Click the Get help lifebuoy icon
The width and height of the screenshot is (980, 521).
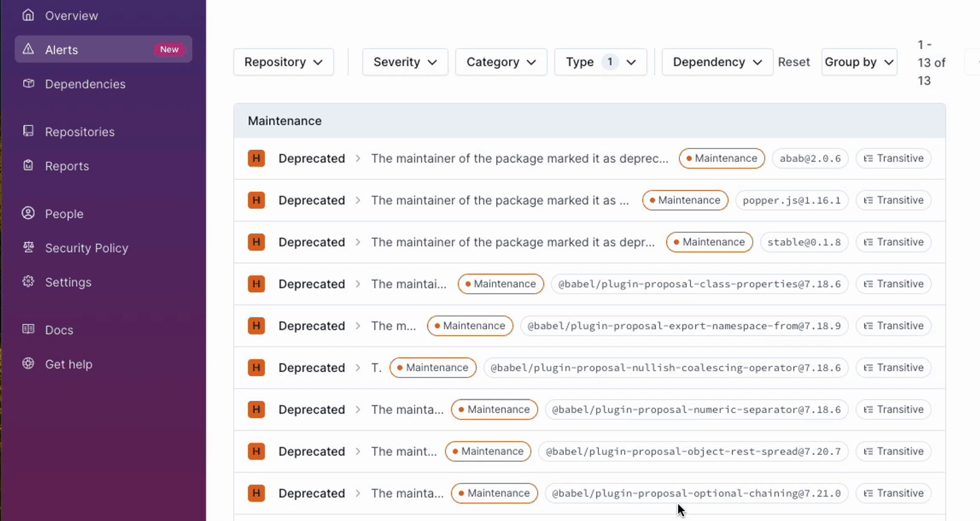click(28, 363)
